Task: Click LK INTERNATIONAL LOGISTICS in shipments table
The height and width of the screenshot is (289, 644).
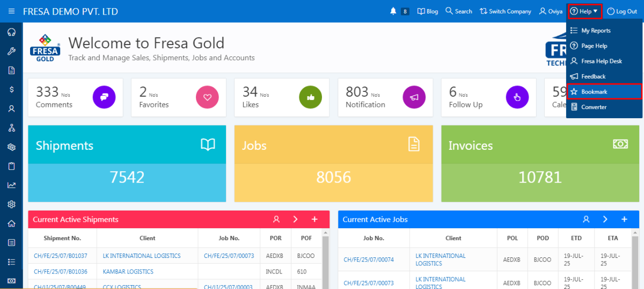Action: click(x=142, y=256)
